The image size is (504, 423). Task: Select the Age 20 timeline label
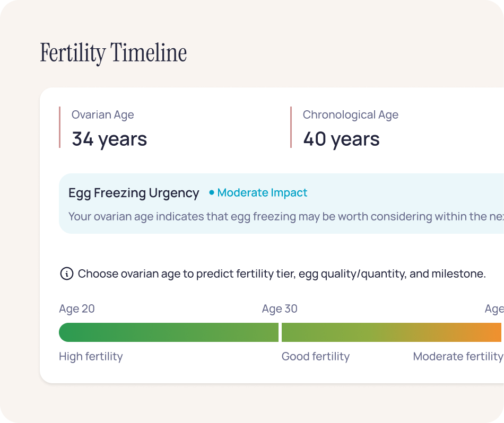(x=77, y=309)
